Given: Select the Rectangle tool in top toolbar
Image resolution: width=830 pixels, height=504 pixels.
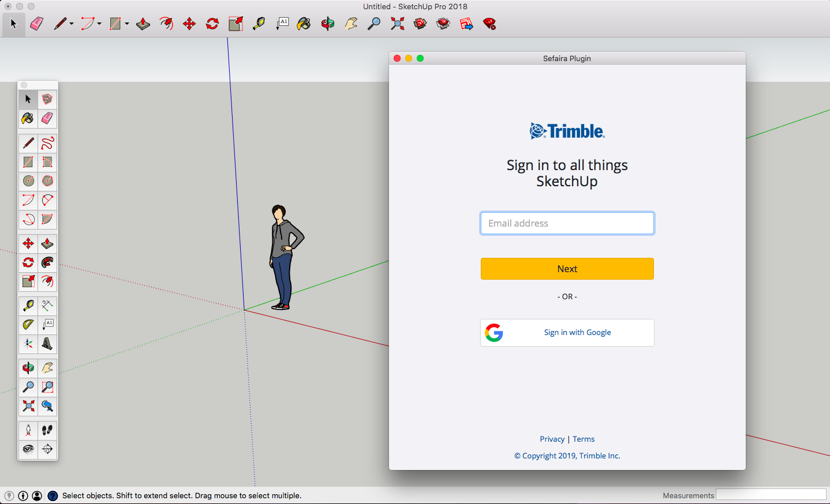Looking at the screenshot, I should coord(115,24).
